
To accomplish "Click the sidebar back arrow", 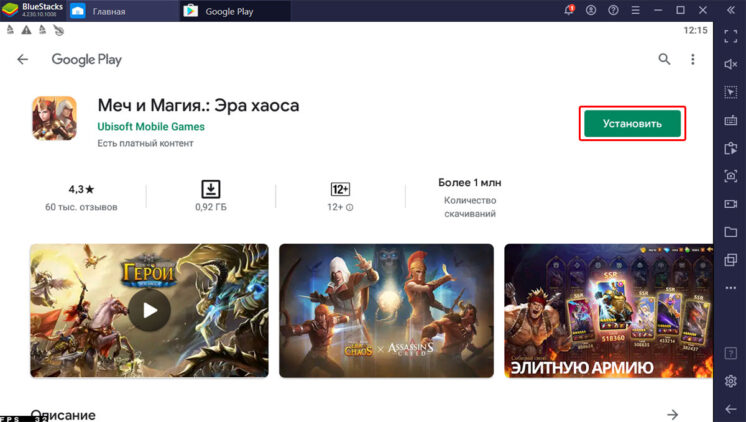I will coord(731,409).
